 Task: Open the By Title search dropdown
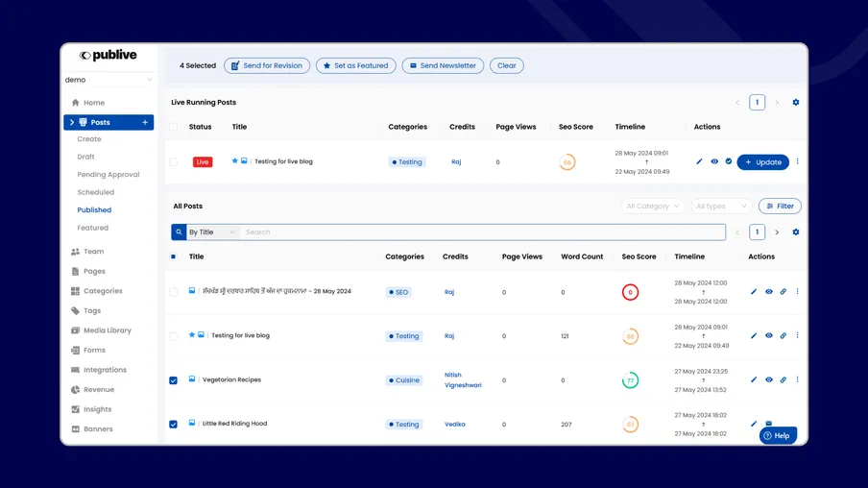tap(211, 232)
